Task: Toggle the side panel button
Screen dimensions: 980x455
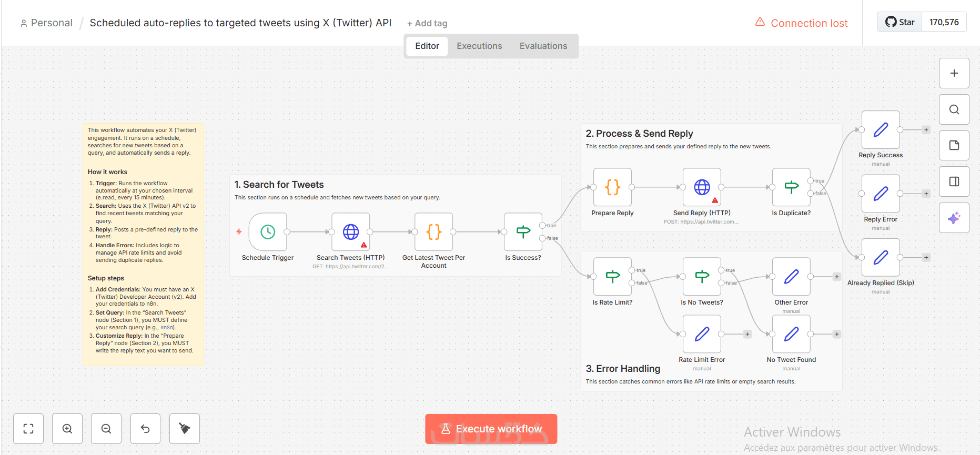Action: [x=954, y=181]
